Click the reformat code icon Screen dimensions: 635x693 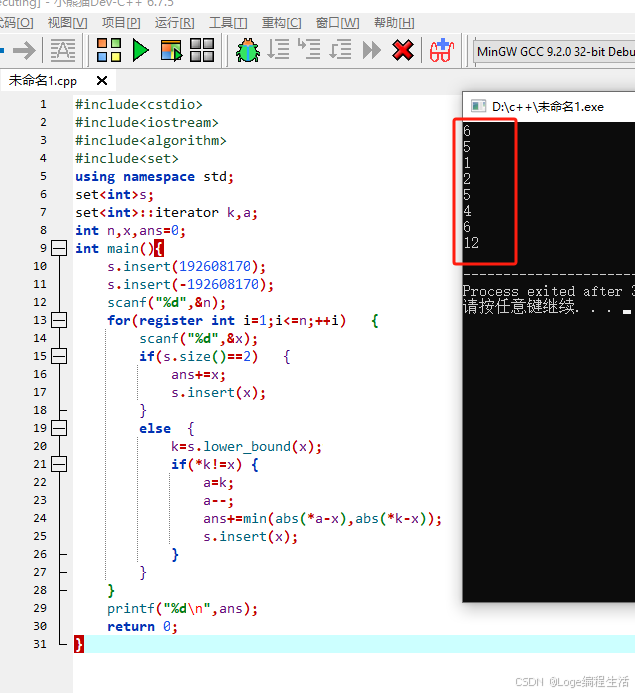click(x=62, y=50)
